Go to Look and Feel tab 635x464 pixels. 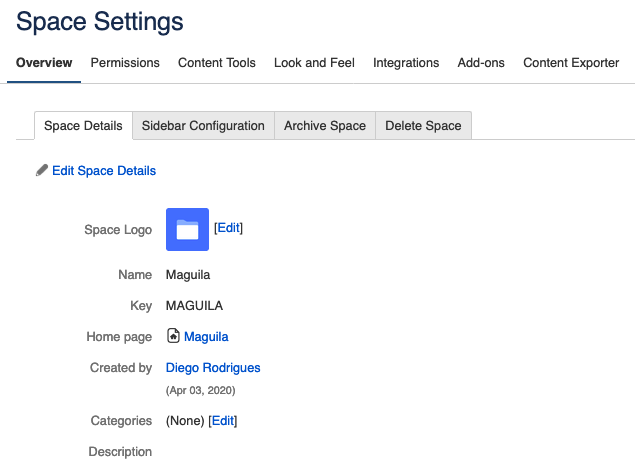pyautogui.click(x=314, y=63)
